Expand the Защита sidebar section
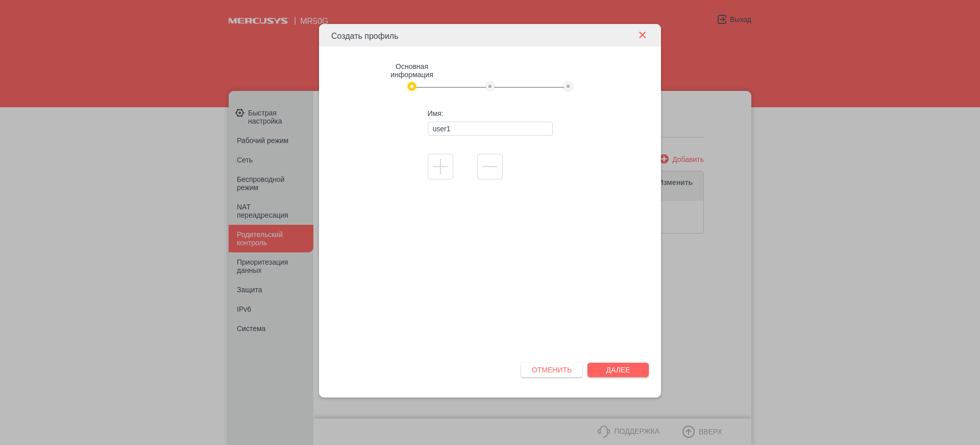 coord(249,290)
